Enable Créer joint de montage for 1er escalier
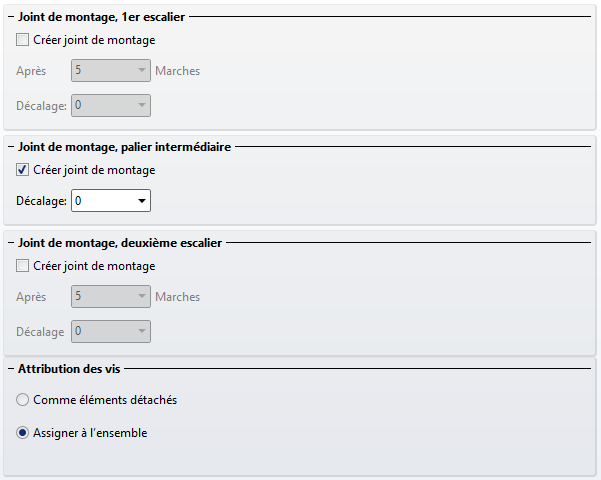This screenshot has width=601, height=480. [24, 41]
